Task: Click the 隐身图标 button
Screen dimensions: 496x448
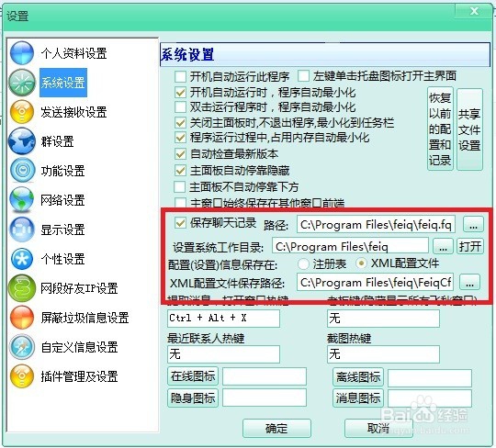Action: [x=193, y=398]
